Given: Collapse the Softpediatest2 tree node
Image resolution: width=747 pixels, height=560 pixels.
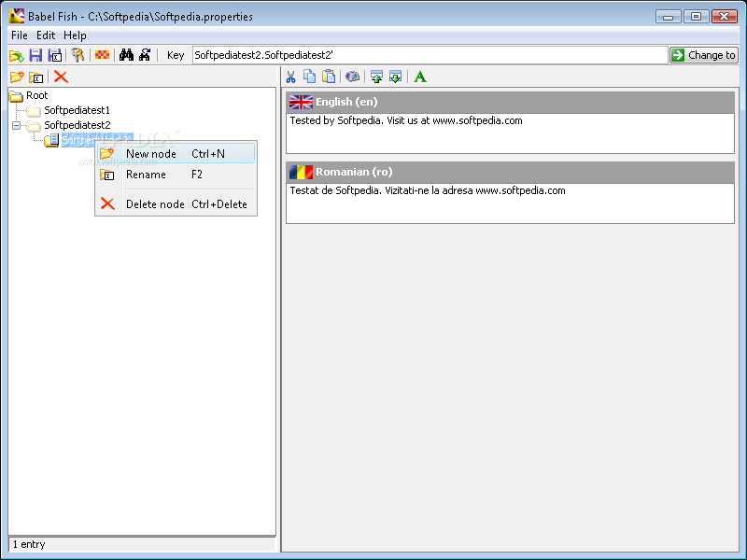Looking at the screenshot, I should point(16,126).
